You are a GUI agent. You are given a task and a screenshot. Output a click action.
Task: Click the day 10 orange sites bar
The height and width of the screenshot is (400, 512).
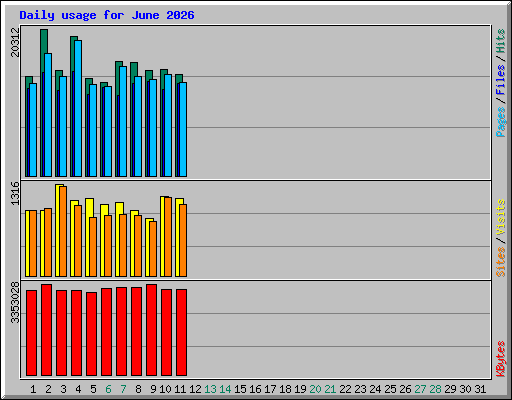pyautogui.click(x=168, y=237)
